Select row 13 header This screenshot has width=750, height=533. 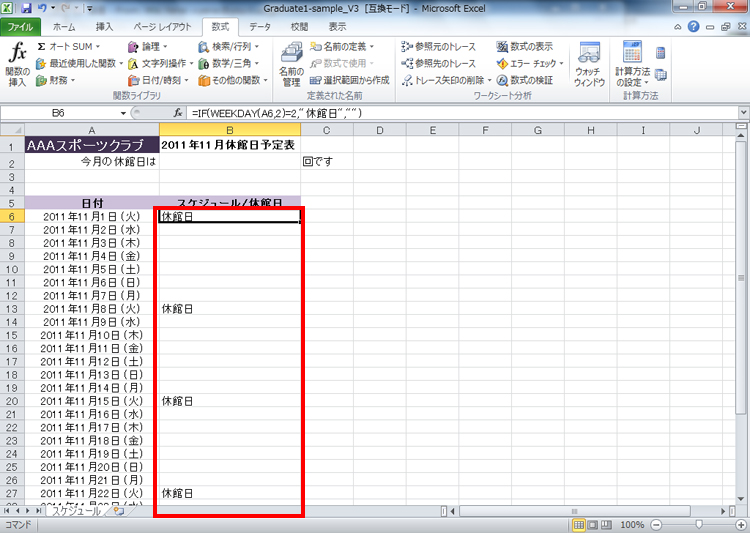(x=12, y=309)
